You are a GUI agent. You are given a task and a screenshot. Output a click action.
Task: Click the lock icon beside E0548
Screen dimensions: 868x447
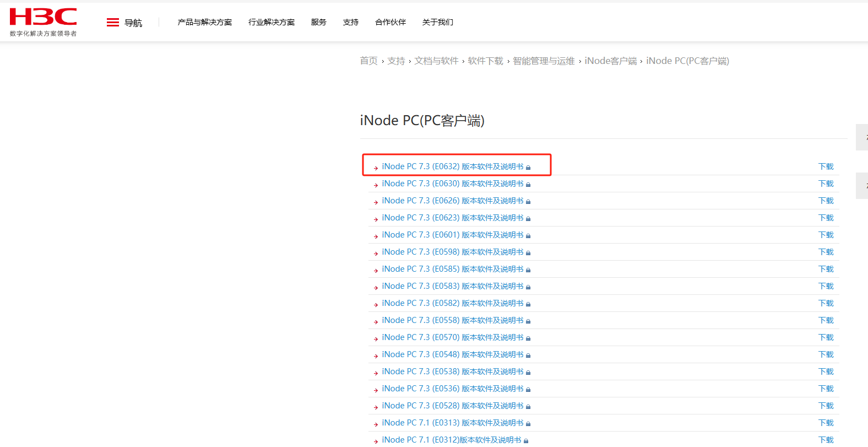click(x=528, y=356)
